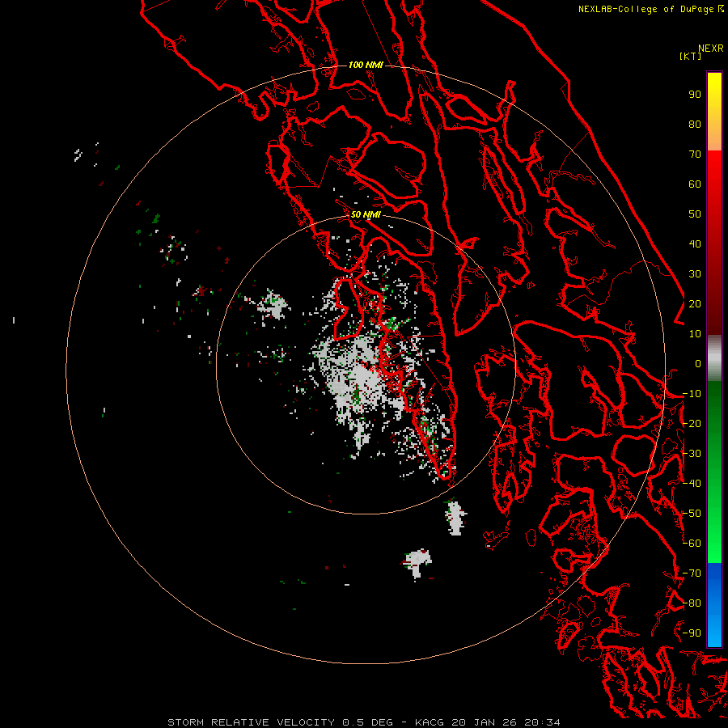Click the 60 knot scale label
Viewport: 728px width, 728px height.
695,184
